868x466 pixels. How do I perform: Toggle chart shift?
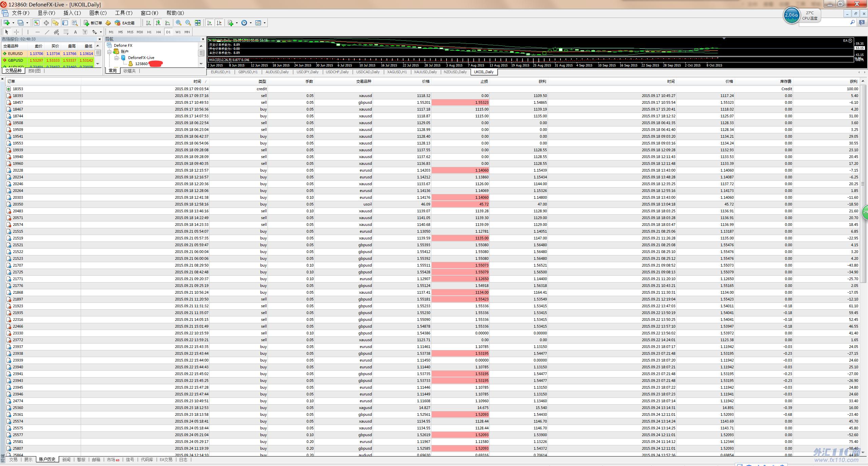[x=219, y=23]
